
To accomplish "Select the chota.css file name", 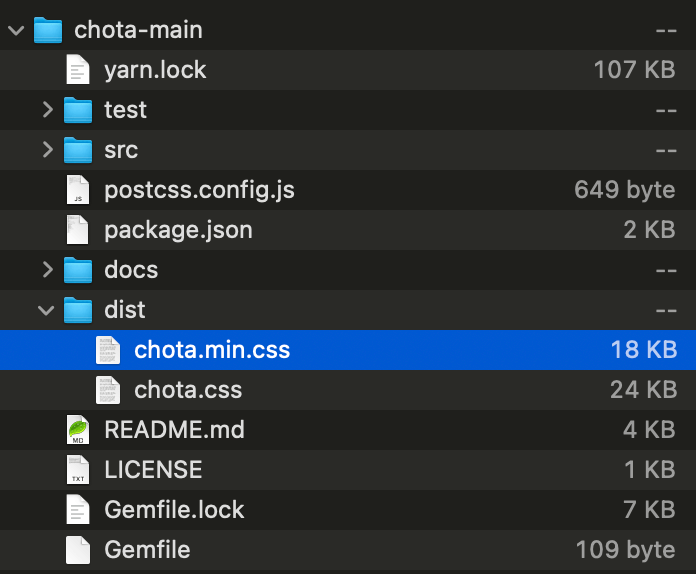I will coord(188,390).
